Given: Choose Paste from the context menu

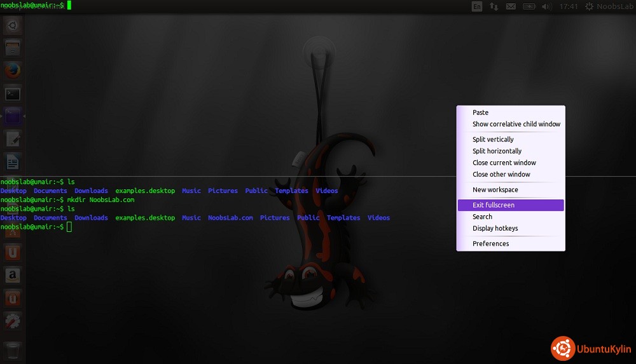Looking at the screenshot, I should (480, 112).
